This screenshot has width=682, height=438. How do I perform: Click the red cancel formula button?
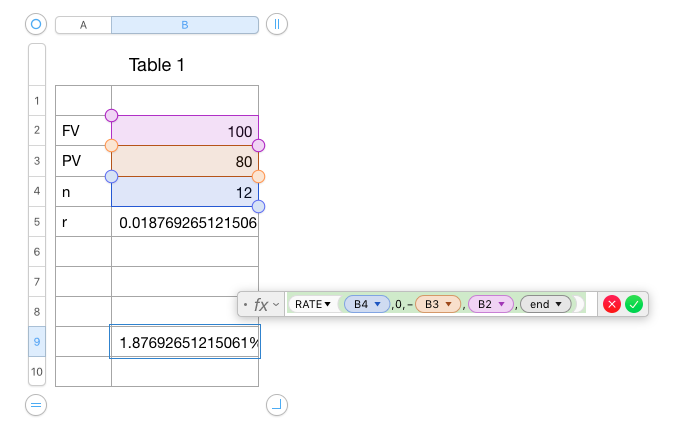pos(612,304)
